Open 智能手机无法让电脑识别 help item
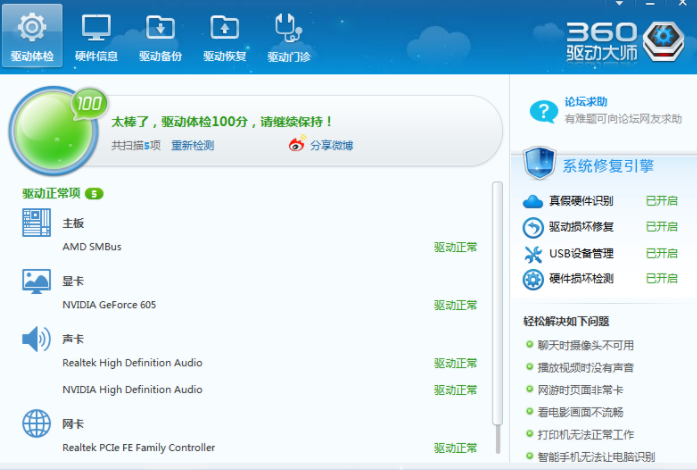Viewport: 697px width, 470px height. point(596,457)
